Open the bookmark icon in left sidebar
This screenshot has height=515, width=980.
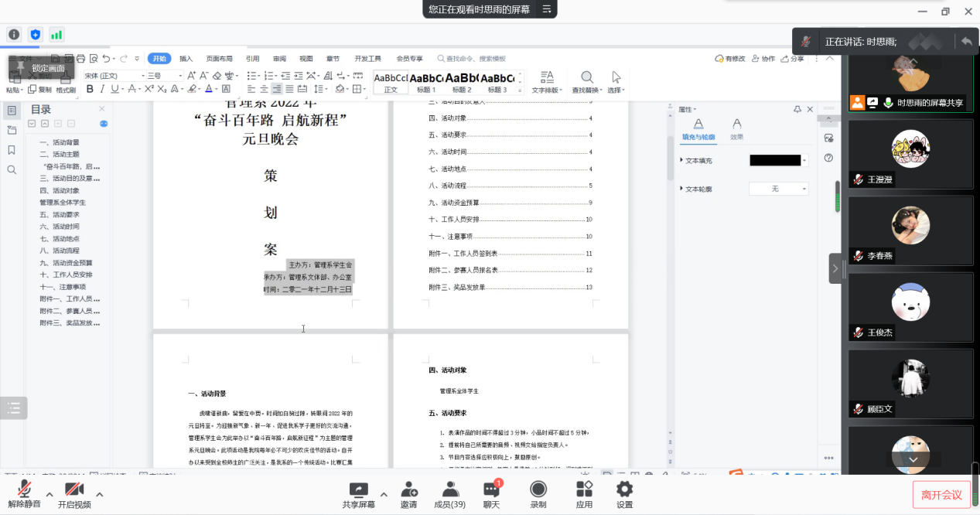tap(12, 150)
